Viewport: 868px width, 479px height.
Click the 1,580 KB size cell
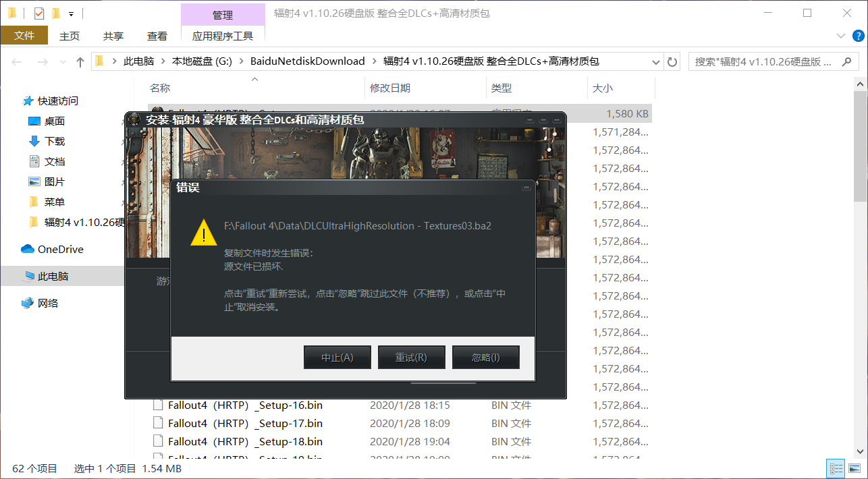pyautogui.click(x=627, y=114)
